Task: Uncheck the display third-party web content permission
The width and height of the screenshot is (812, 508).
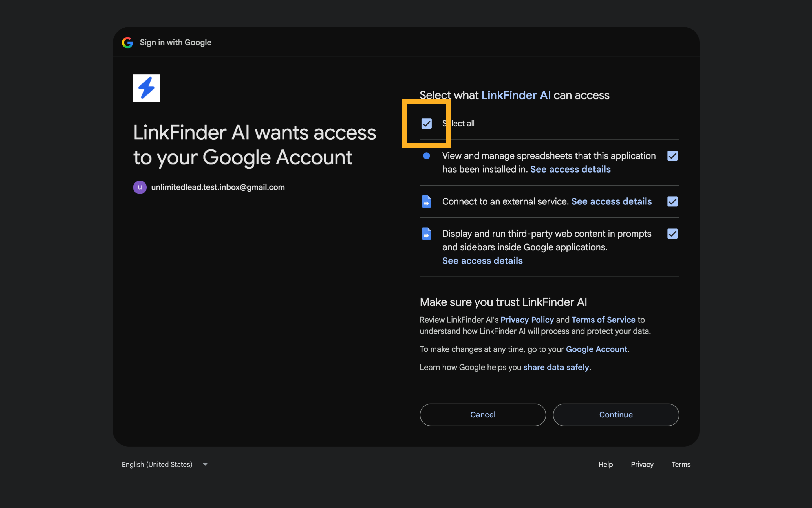Action: 672,234
